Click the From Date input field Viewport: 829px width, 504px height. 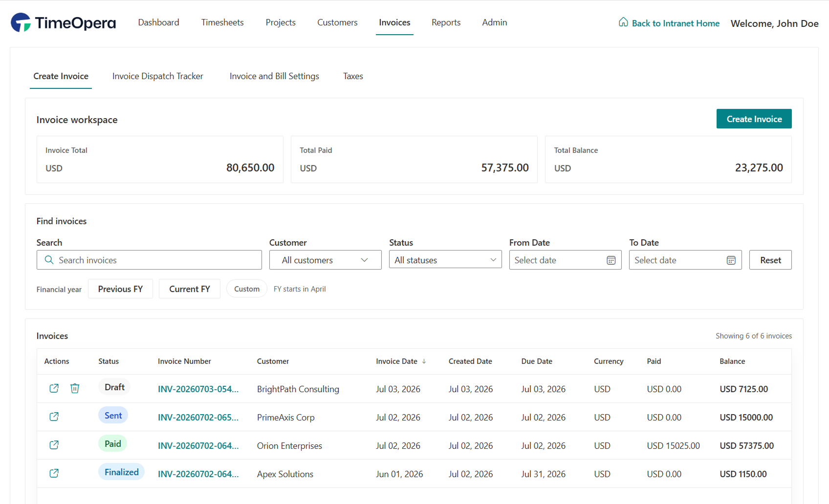565,260
